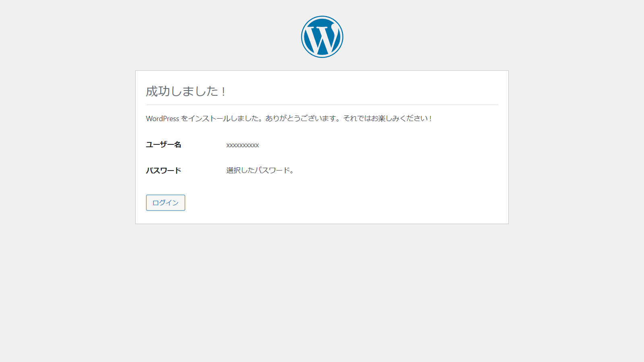The image size is (644, 362).
Task: Click the 選択したパスワード。 text
Action: [260, 171]
